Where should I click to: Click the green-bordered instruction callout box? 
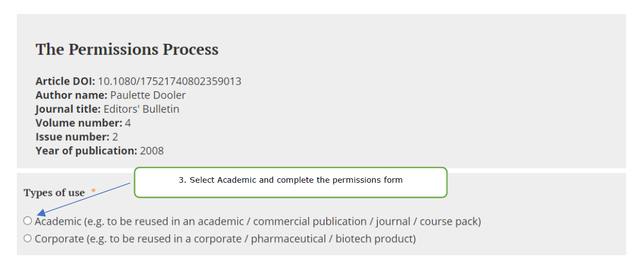(290, 182)
